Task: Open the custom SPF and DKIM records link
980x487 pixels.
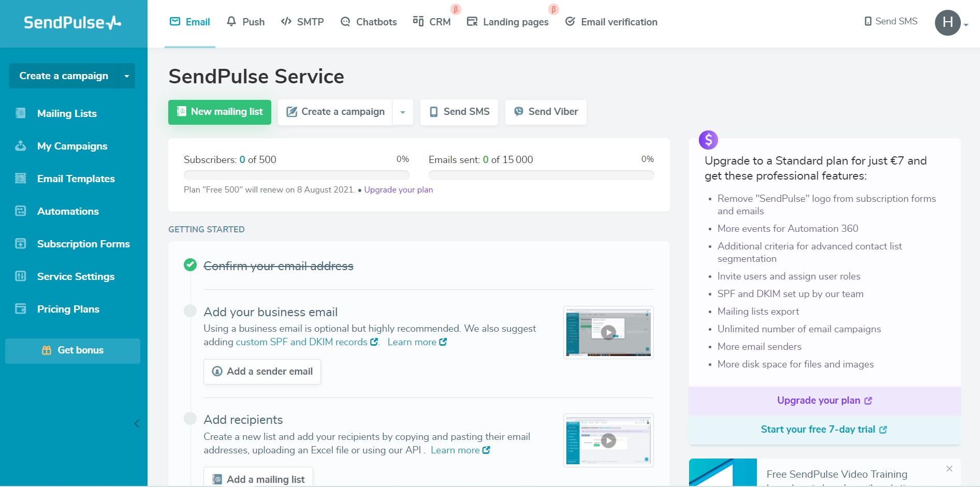Action: 306,342
